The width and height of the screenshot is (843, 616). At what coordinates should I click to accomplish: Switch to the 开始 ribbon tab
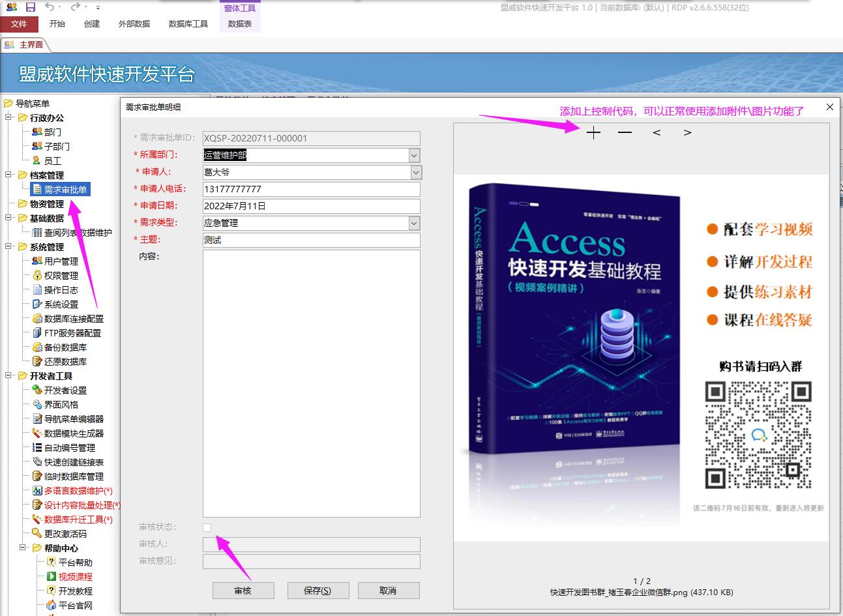click(57, 23)
